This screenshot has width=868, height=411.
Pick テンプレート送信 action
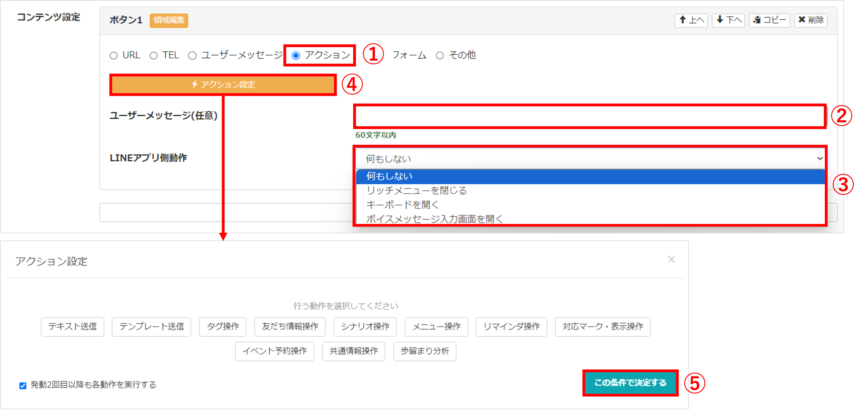(x=151, y=326)
